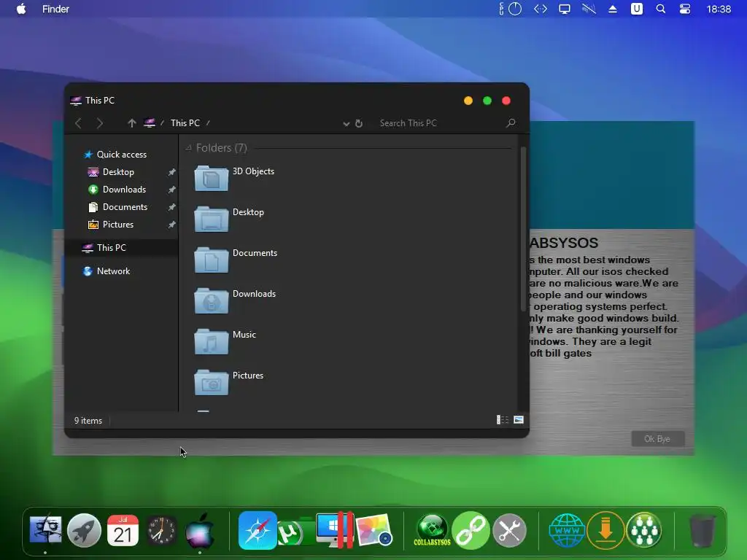Screen dimensions: 747x560
Task: Click the pin icon beside Documents
Action: (x=172, y=207)
